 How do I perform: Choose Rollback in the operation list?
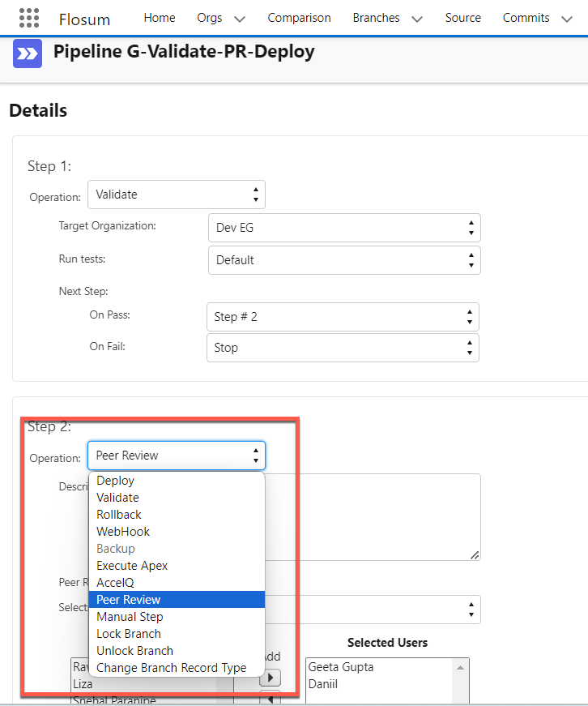tap(119, 515)
